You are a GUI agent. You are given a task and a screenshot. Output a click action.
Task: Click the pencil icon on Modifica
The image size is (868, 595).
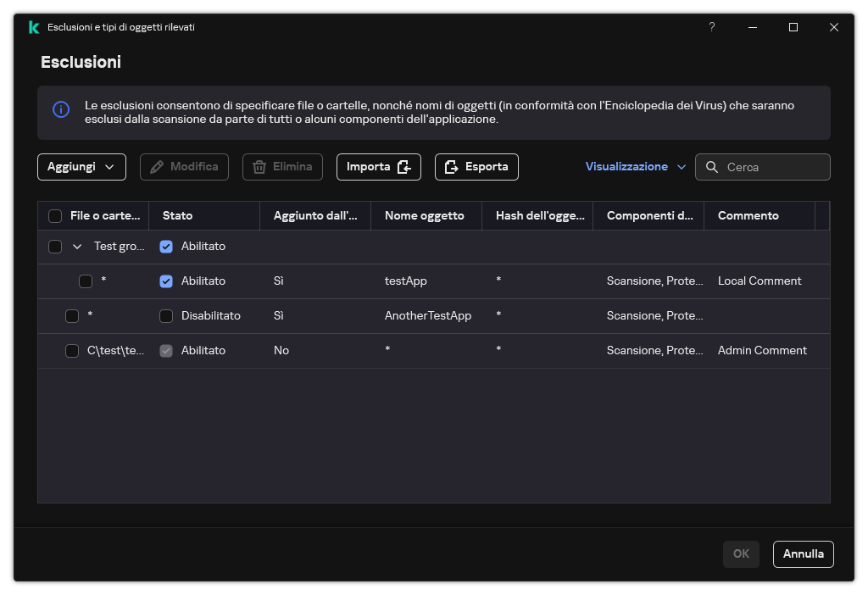(157, 167)
